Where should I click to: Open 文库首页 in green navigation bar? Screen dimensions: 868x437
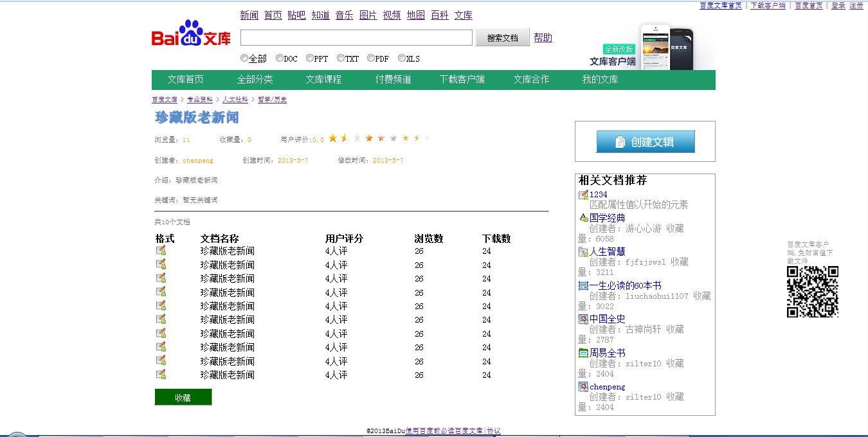[186, 80]
